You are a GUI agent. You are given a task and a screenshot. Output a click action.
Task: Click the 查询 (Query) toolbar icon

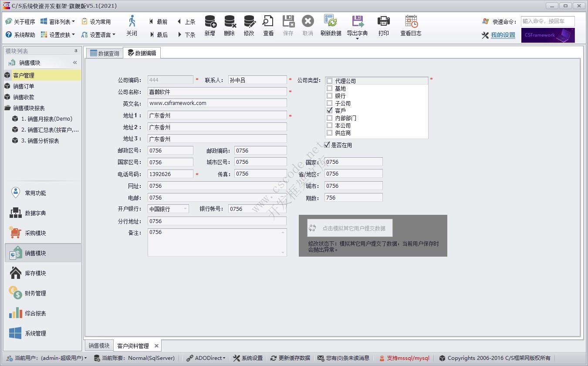[268, 26]
